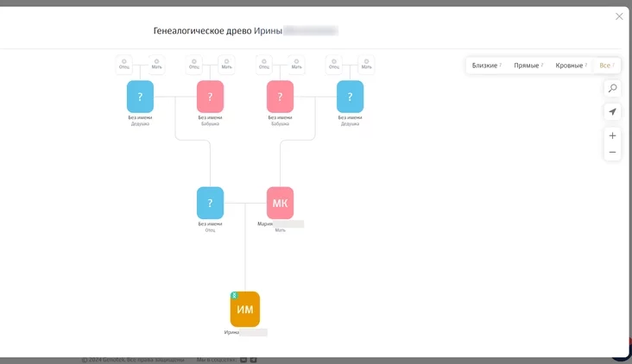The image size is (632, 364).
Task: Open the maternal Бабушка pink node
Action: [280, 97]
